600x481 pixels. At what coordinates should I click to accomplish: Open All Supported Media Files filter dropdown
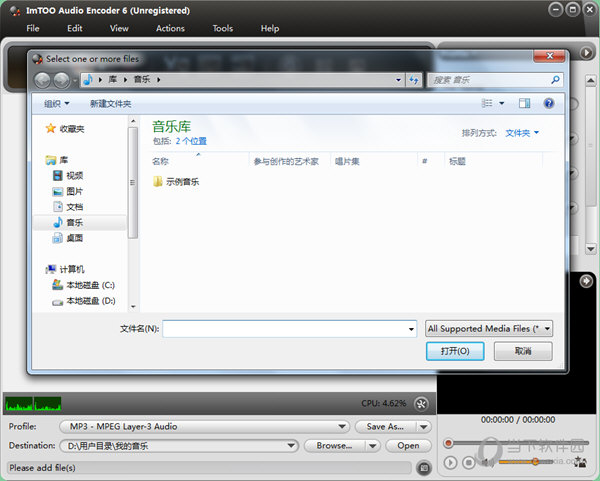489,329
